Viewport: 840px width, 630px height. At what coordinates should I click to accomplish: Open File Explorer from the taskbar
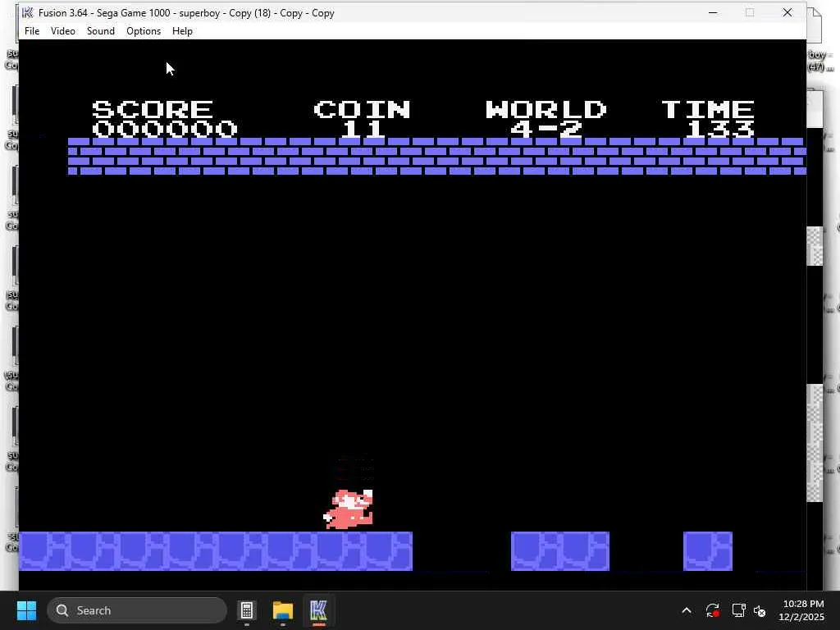point(283,610)
